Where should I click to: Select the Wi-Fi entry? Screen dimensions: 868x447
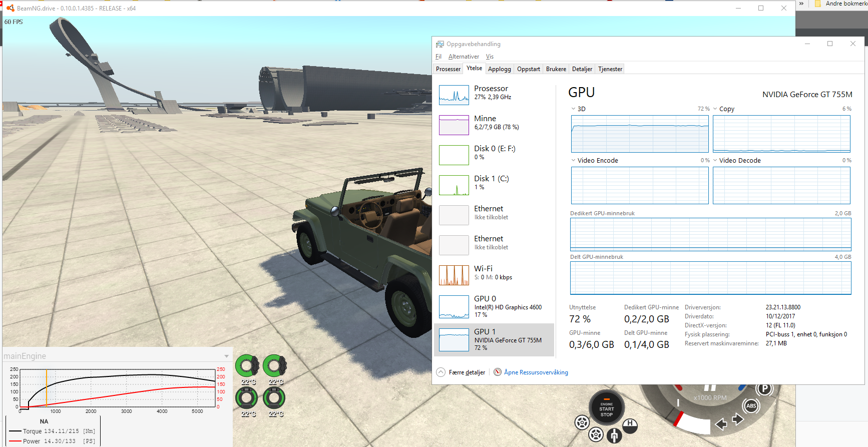click(494, 275)
